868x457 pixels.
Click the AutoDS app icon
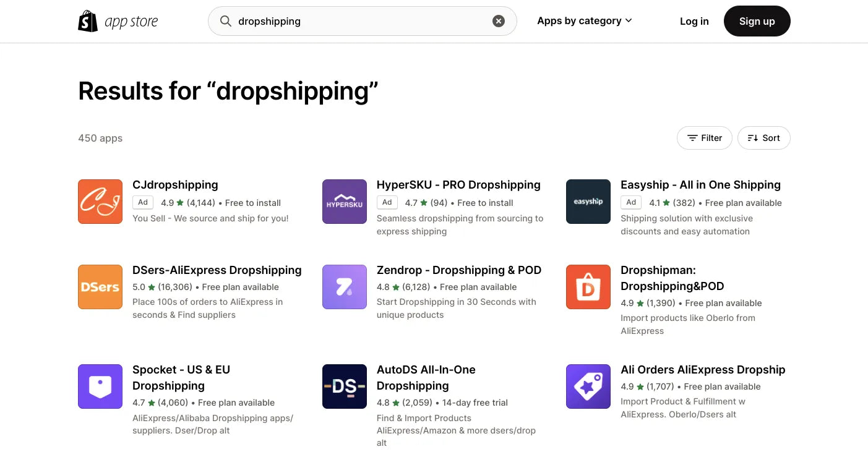click(x=344, y=386)
